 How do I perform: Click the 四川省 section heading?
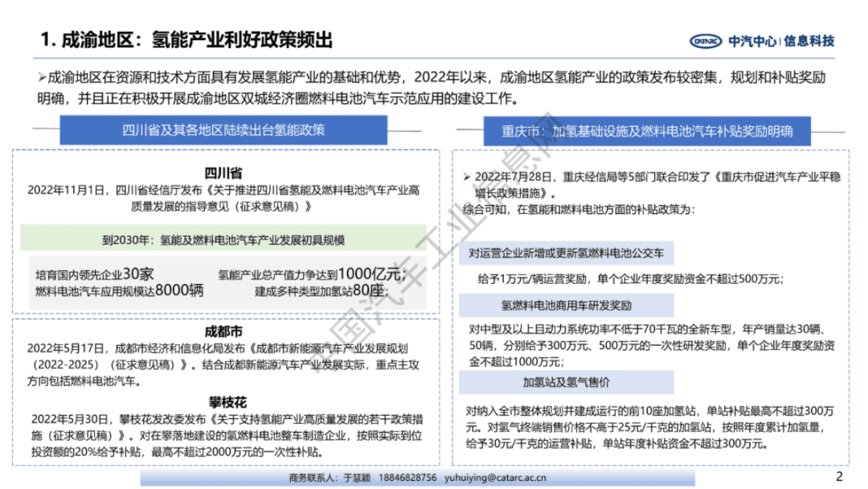click(223, 172)
